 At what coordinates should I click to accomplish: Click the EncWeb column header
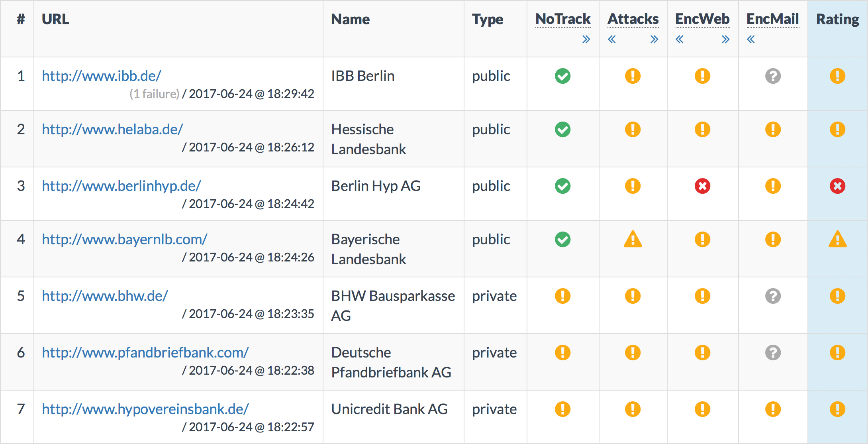point(702,19)
